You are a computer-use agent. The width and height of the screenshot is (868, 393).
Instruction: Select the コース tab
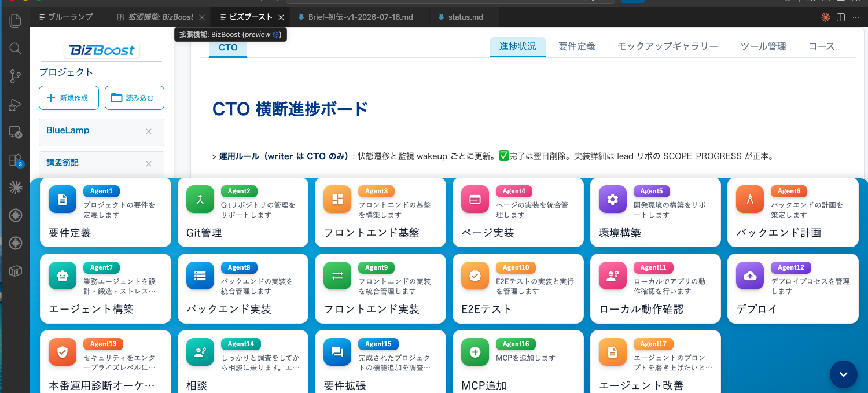[822, 46]
